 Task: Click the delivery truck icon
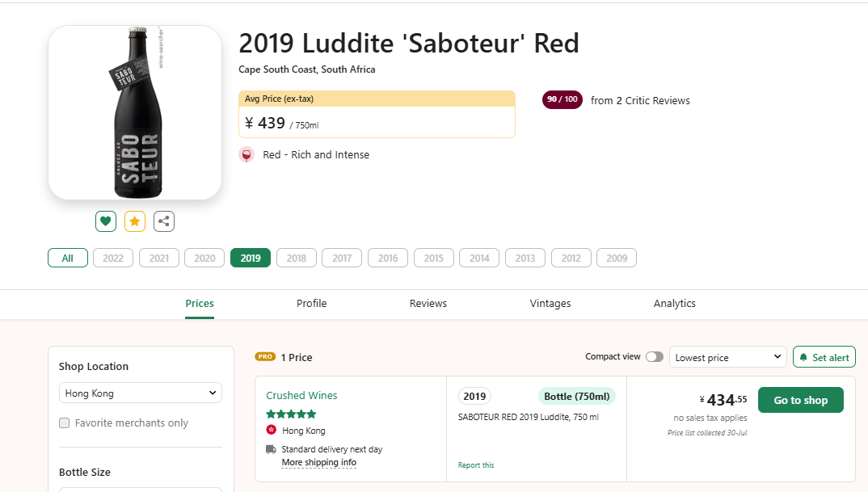[271, 449]
